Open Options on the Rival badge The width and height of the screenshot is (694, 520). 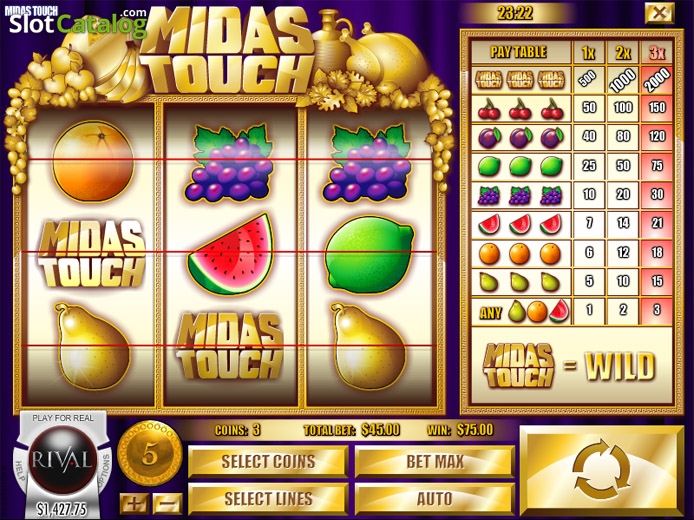click(106, 471)
